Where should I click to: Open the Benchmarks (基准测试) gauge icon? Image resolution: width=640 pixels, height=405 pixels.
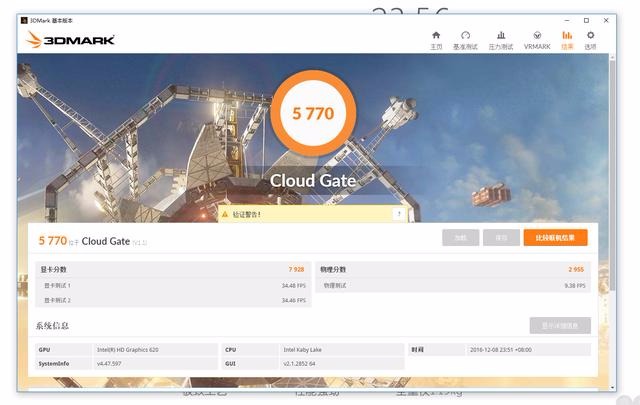pos(465,37)
